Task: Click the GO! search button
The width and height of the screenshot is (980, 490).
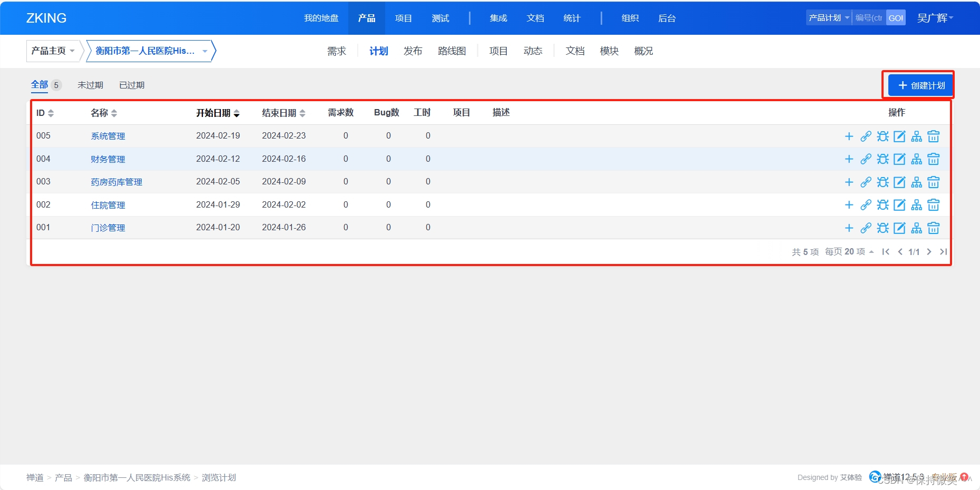Action: point(896,18)
